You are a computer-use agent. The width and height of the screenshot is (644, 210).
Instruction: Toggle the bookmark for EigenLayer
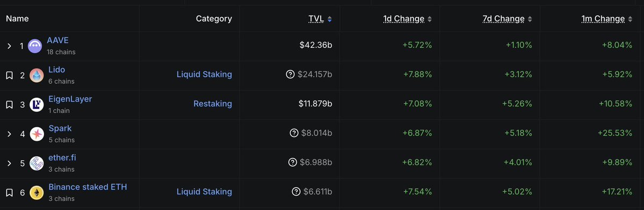(9, 105)
